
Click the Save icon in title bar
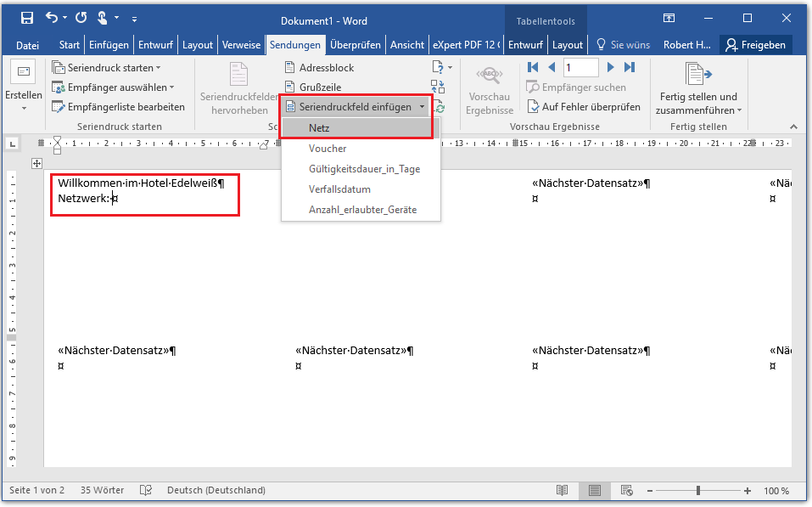[x=27, y=18]
